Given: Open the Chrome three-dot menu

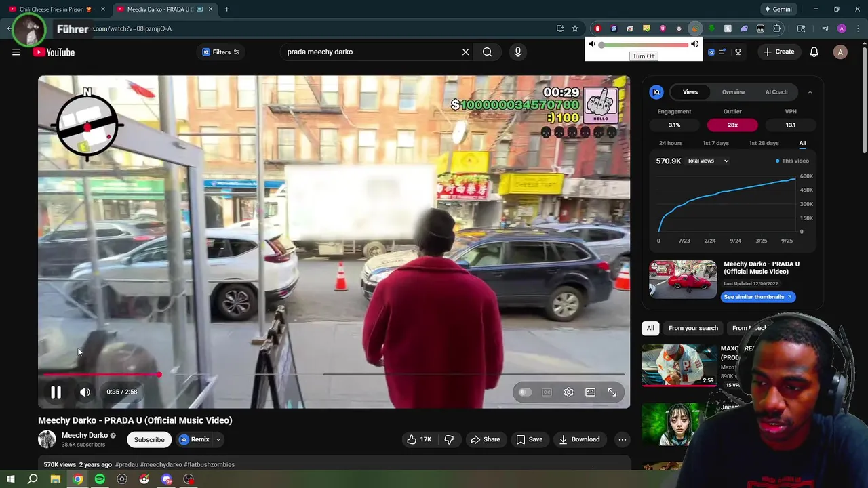Looking at the screenshot, I should [856, 28].
